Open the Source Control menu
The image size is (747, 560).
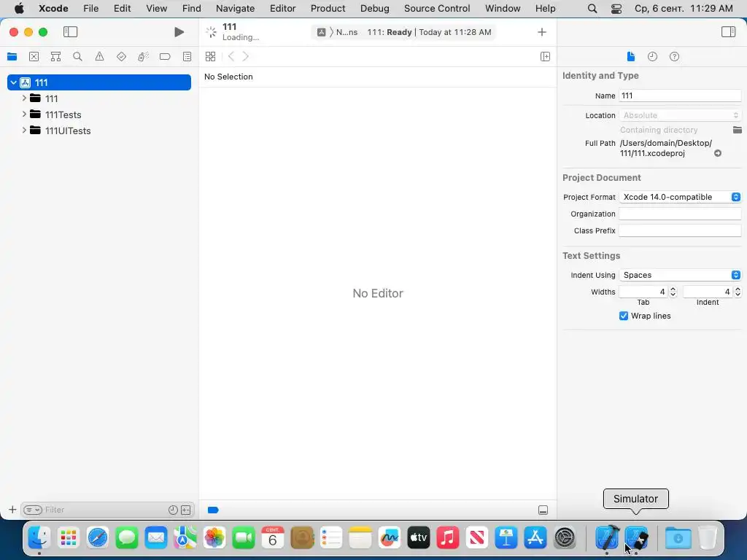[x=437, y=8]
